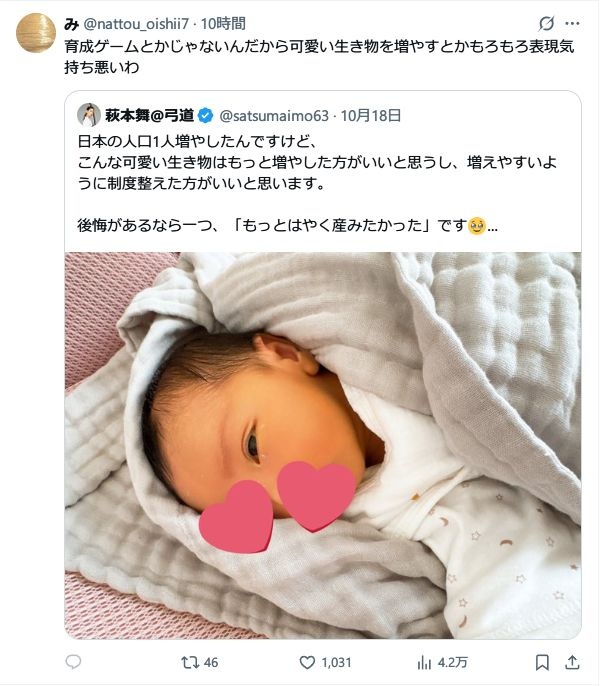Click the blue verified badge

206,116
